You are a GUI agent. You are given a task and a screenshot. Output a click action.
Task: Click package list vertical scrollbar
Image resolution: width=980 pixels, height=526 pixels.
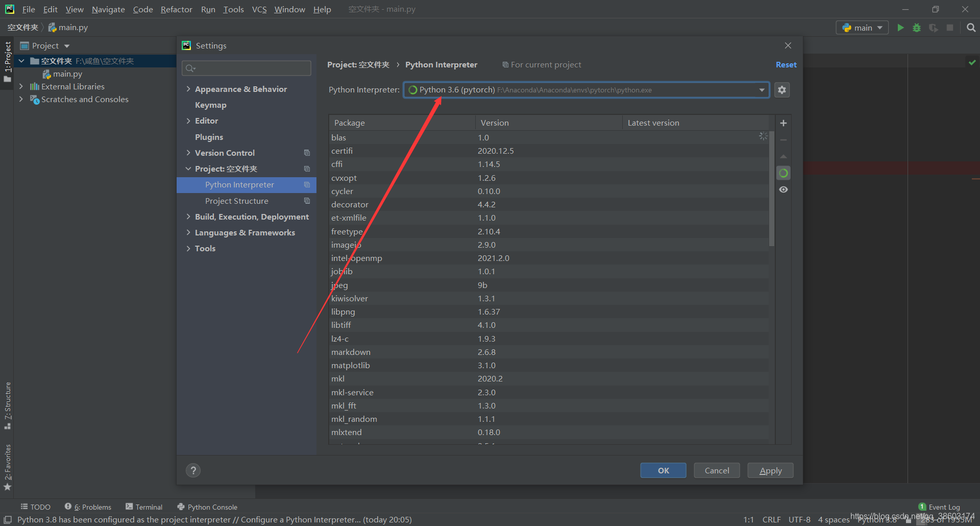772,189
